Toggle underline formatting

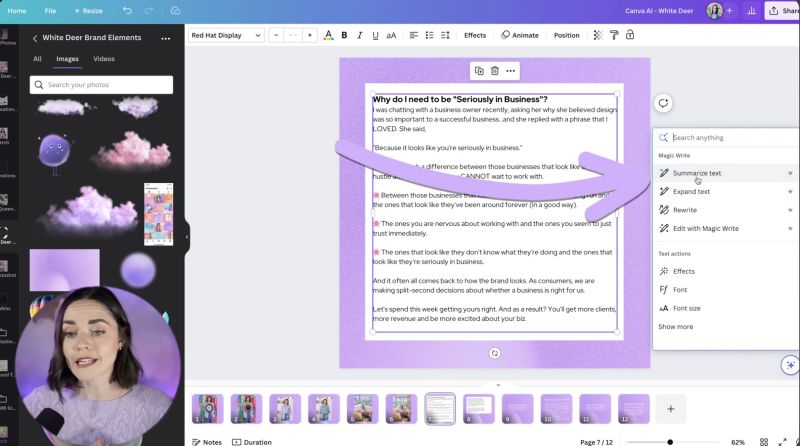click(376, 35)
